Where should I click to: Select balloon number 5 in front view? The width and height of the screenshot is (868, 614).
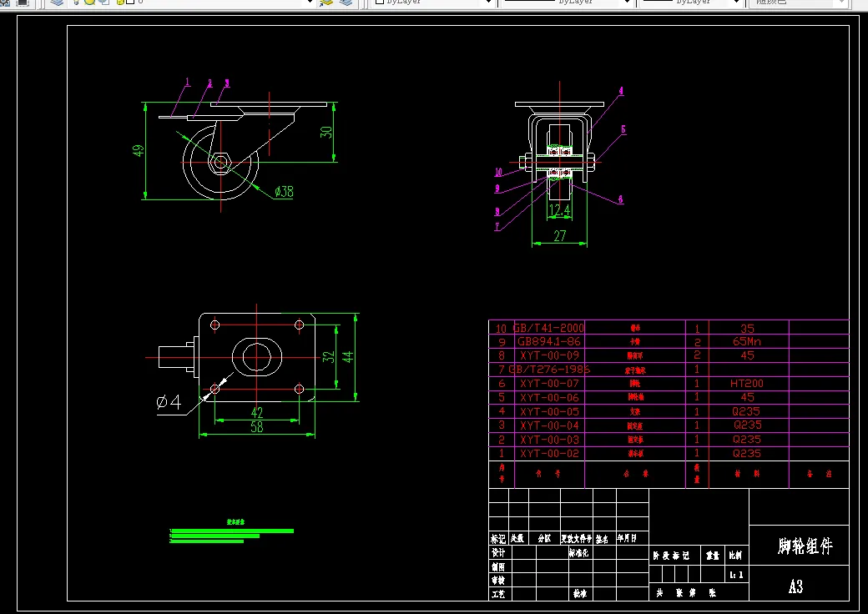623,129
